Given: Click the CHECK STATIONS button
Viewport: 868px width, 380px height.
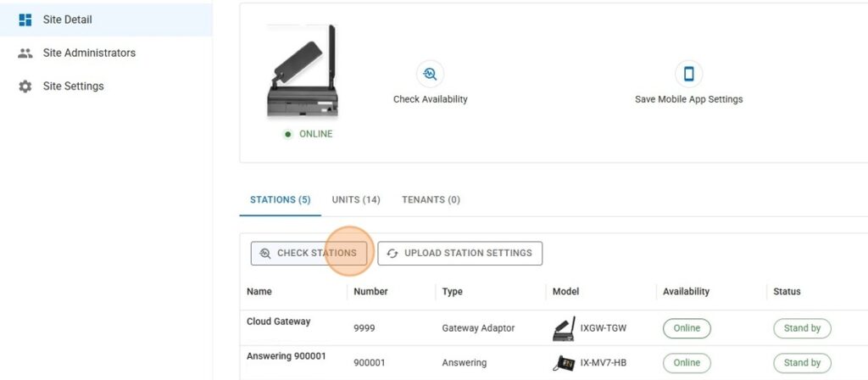Looking at the screenshot, I should (309, 253).
